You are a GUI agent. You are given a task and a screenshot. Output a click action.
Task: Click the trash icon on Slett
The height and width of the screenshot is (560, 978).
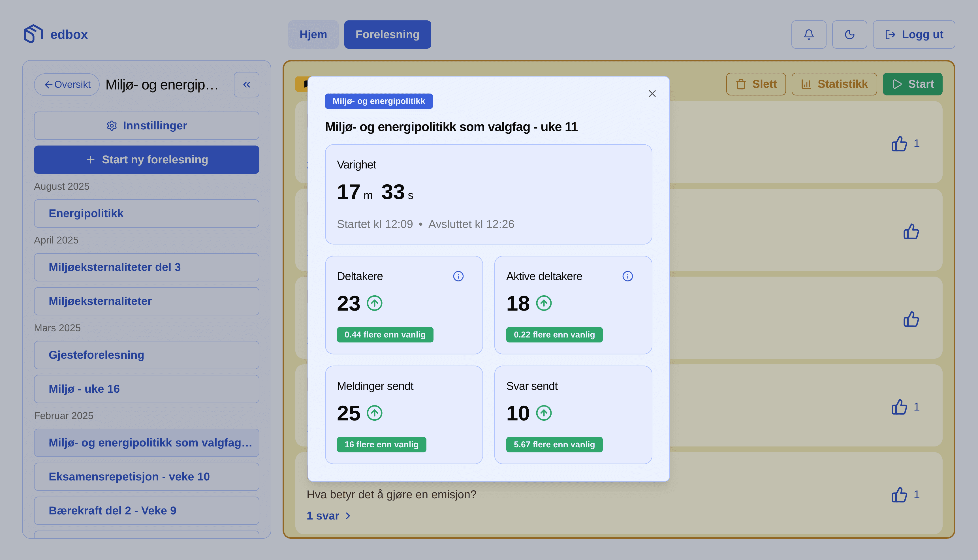[740, 84]
